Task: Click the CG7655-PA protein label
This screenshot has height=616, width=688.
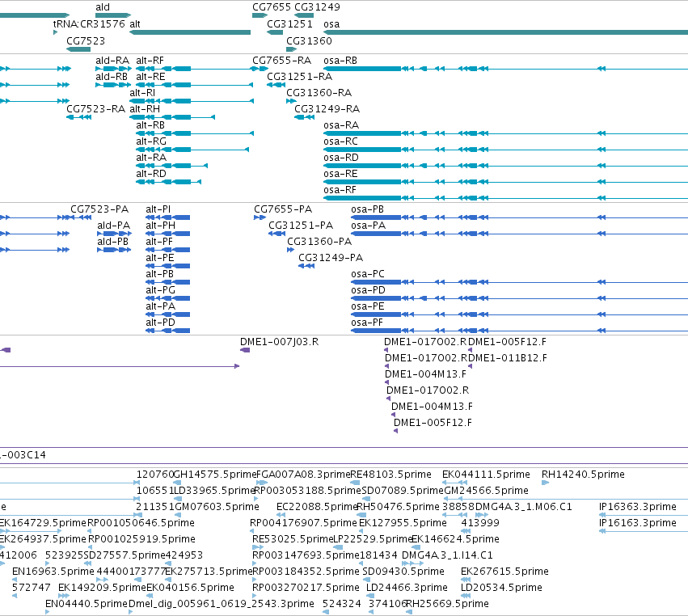Action: point(283,209)
